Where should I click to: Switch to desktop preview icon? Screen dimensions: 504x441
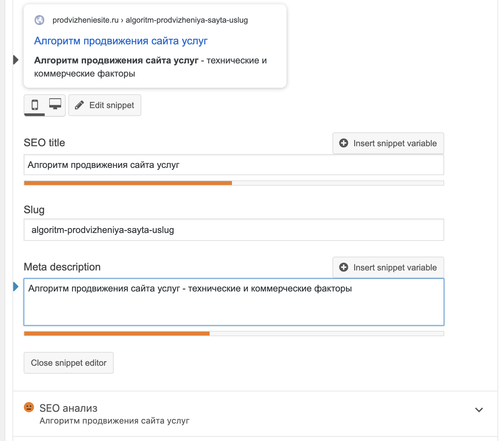click(x=55, y=104)
